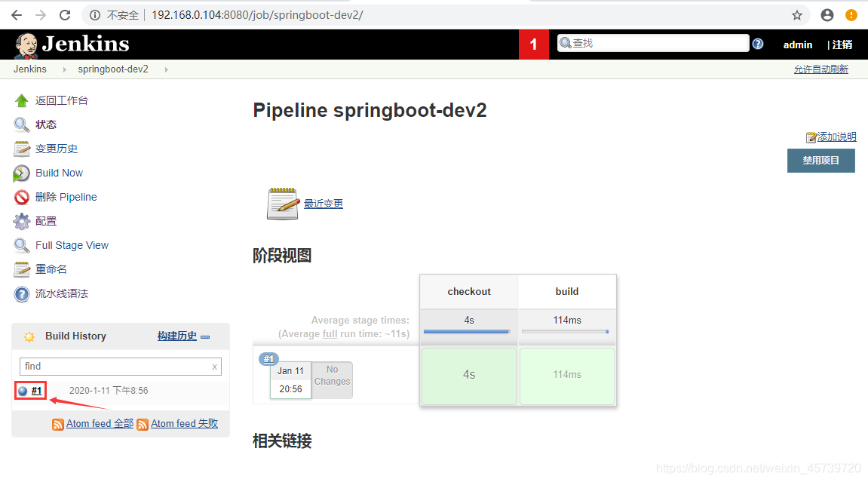The height and width of the screenshot is (482, 868).
Task: Click the Build Now clock icon
Action: (x=22, y=173)
